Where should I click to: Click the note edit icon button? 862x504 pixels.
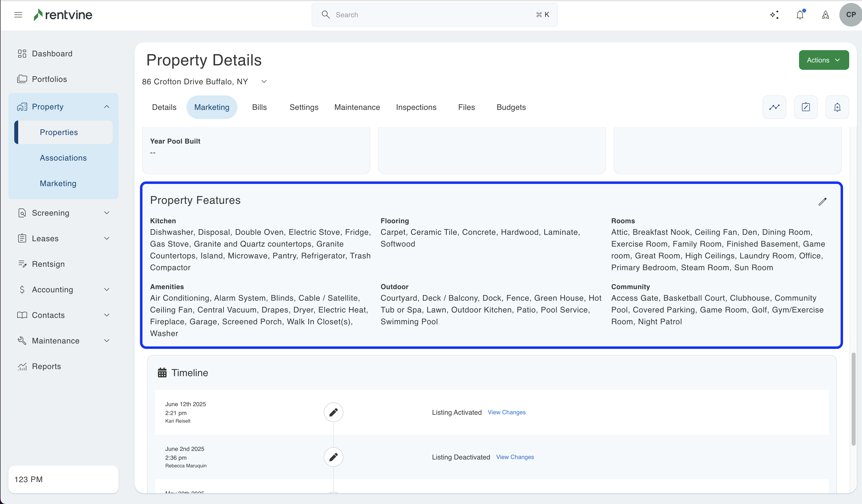coord(806,107)
